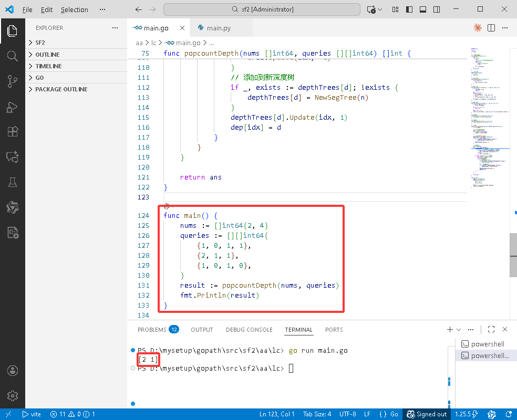This screenshot has width=517, height=420.
Task: Close the terminal panel
Action: click(x=504, y=329)
